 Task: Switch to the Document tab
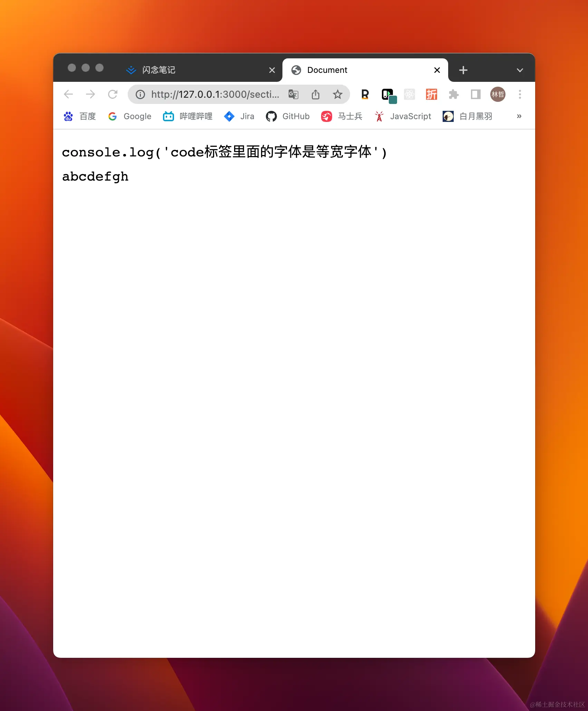327,70
